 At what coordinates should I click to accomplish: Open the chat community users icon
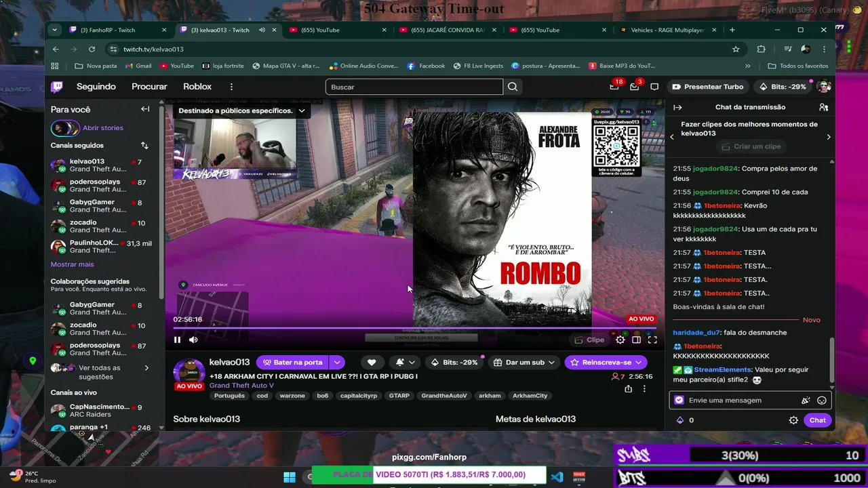(x=823, y=107)
